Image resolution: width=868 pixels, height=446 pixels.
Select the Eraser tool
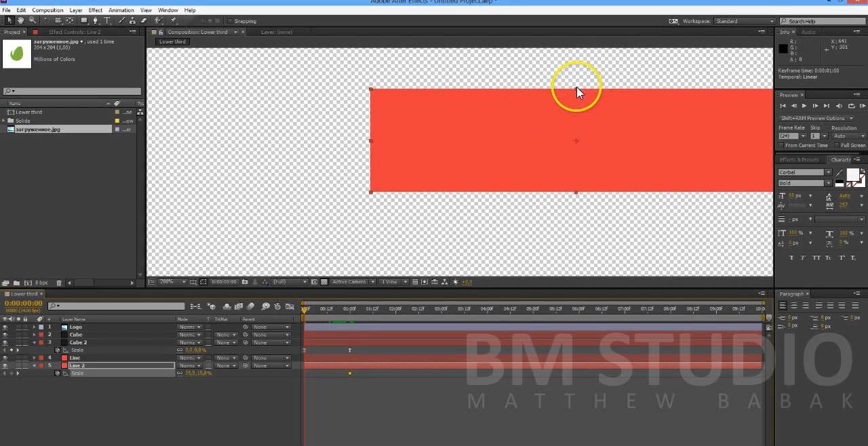pyautogui.click(x=144, y=20)
